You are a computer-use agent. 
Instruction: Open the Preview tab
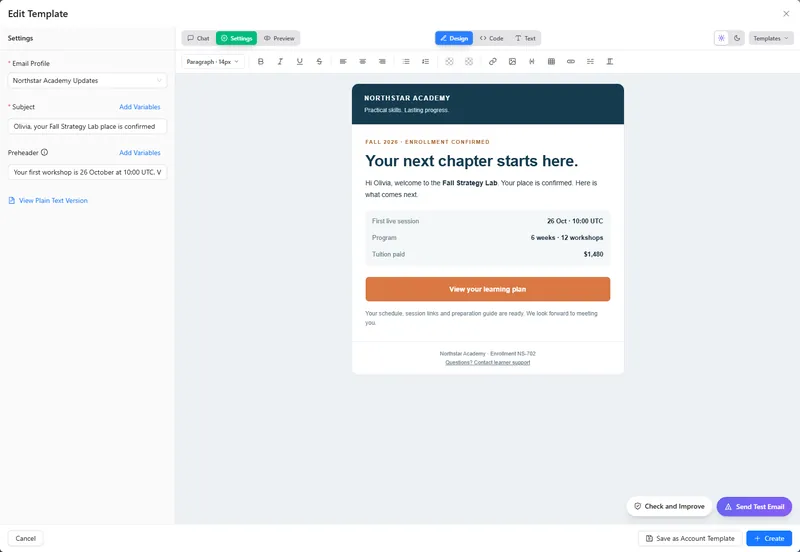[279, 38]
